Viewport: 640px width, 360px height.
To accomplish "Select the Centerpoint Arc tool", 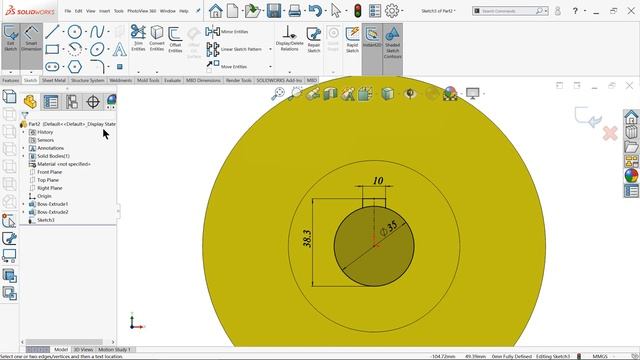I will tap(75, 49).
